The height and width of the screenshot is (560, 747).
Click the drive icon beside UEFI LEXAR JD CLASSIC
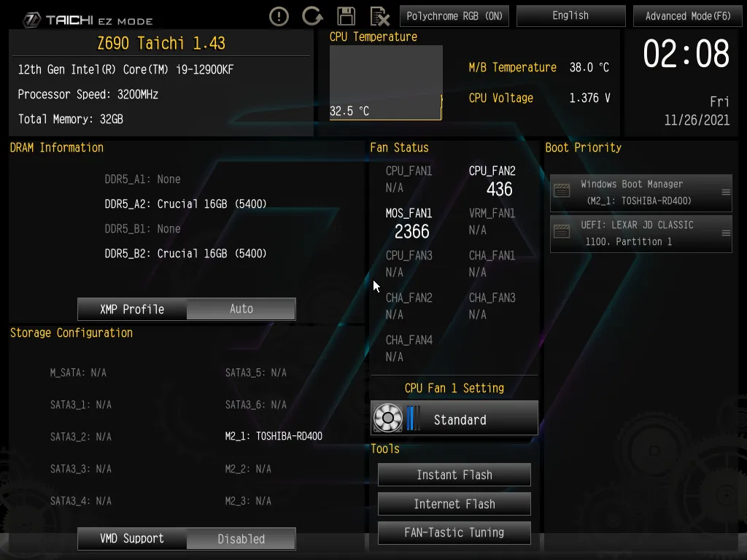[562, 232]
